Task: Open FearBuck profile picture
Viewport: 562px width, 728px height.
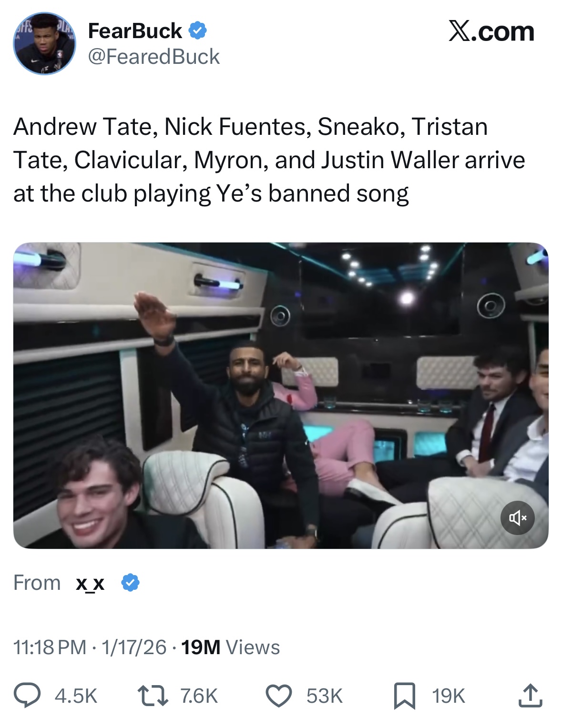Action: 44,43
